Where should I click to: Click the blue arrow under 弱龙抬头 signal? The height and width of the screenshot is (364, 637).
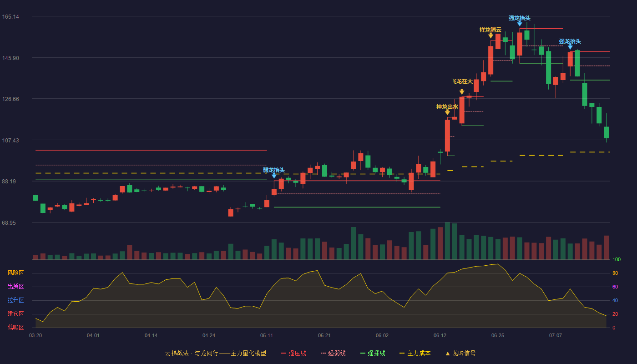[x=274, y=175]
